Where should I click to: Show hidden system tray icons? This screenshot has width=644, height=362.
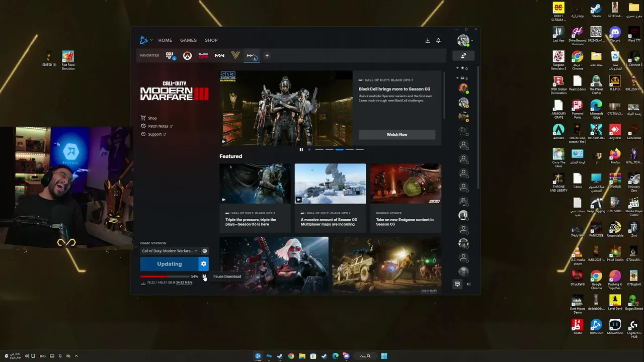click(x=76, y=356)
